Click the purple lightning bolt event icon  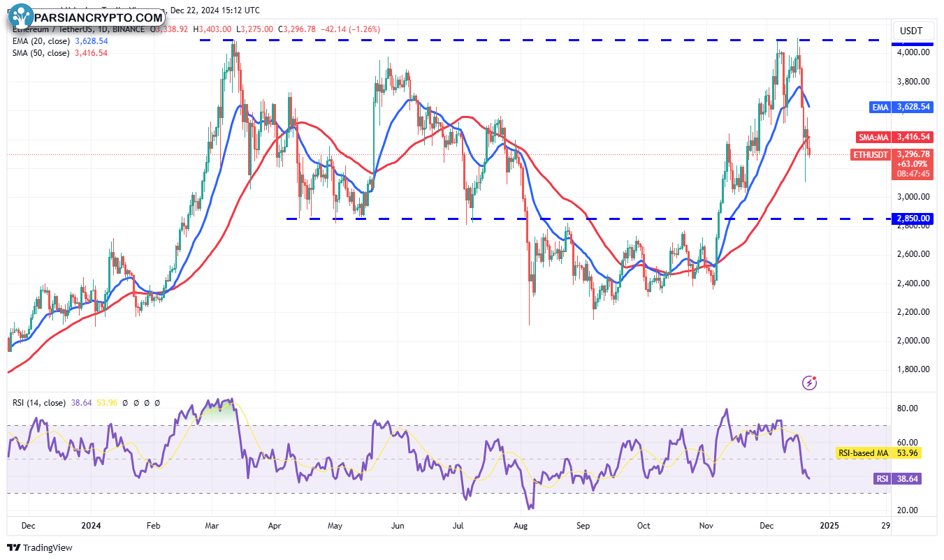pos(810,382)
